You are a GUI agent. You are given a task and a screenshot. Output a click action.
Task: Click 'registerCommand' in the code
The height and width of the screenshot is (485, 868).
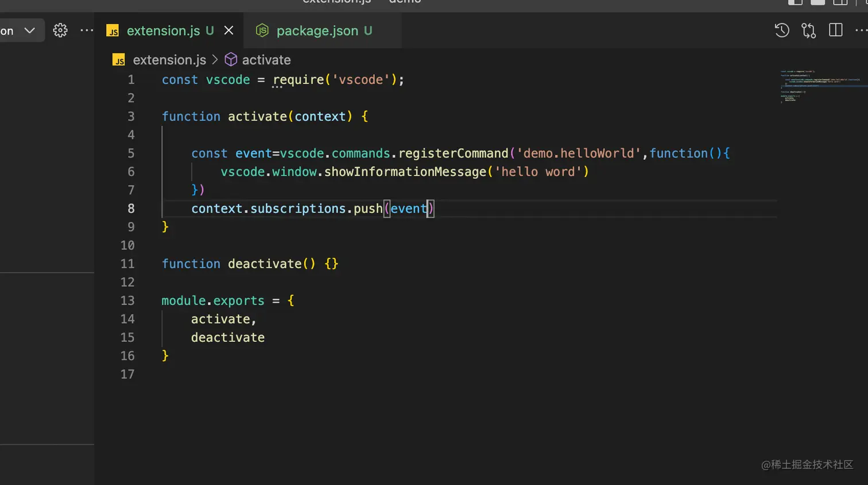[x=454, y=153]
